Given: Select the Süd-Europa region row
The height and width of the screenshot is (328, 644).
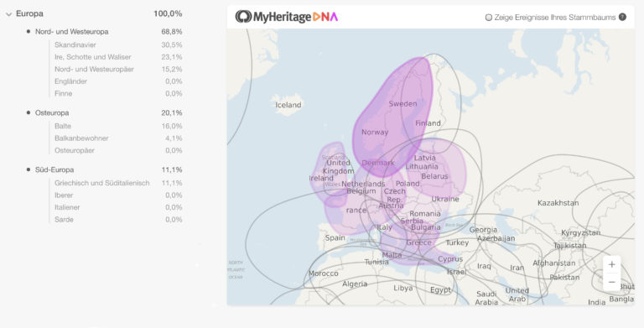Looking at the screenshot, I should [x=104, y=169].
